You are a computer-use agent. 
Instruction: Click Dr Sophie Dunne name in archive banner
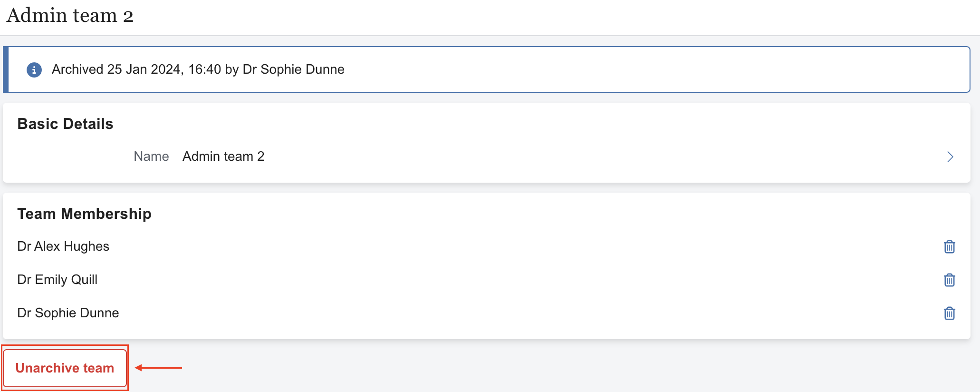coord(293,69)
